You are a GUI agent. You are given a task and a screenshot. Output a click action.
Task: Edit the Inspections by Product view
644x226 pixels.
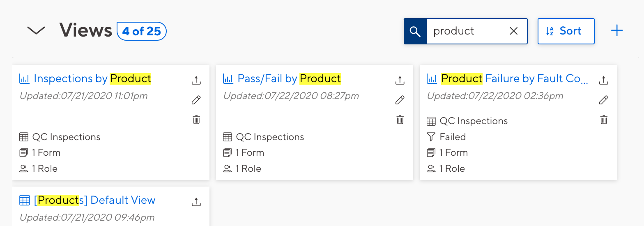click(196, 100)
